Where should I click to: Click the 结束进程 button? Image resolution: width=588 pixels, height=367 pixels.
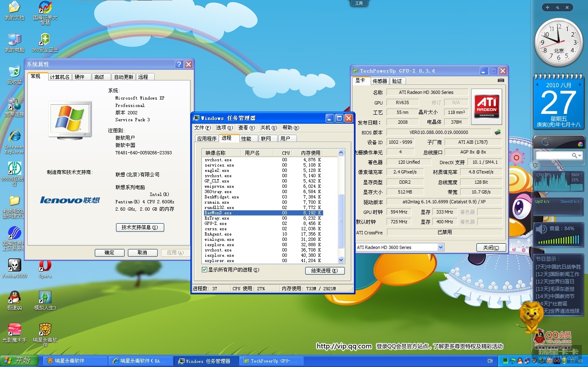pos(324,271)
